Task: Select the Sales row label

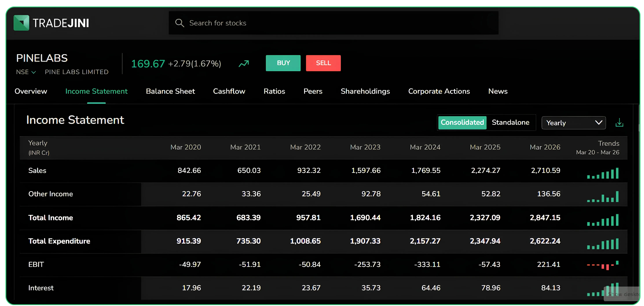Action: pos(37,170)
